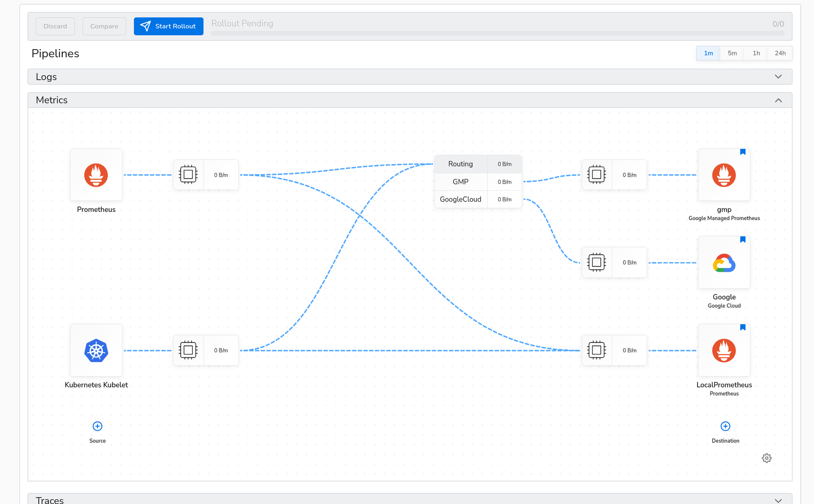The height and width of the screenshot is (504, 814).
Task: Expand the Logs section
Action: click(410, 77)
